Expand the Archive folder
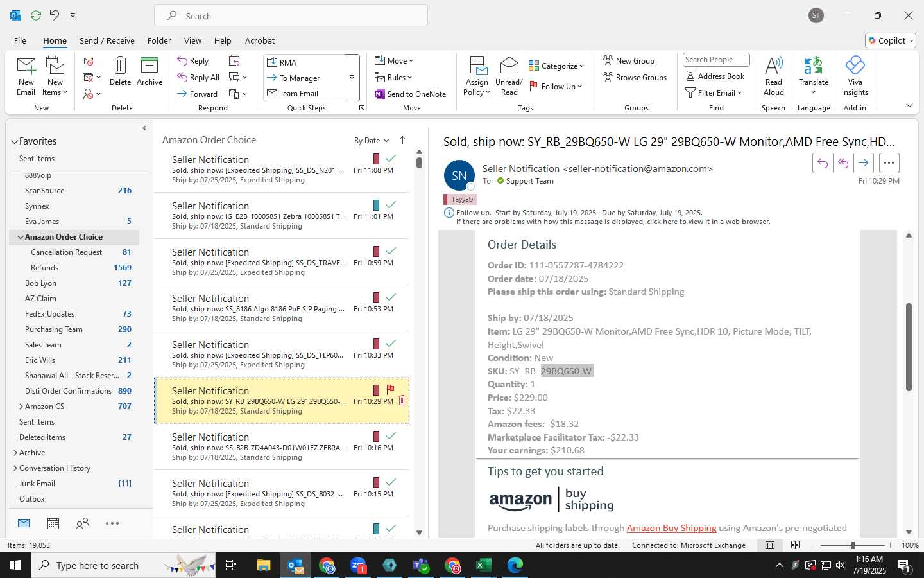 tap(15, 453)
